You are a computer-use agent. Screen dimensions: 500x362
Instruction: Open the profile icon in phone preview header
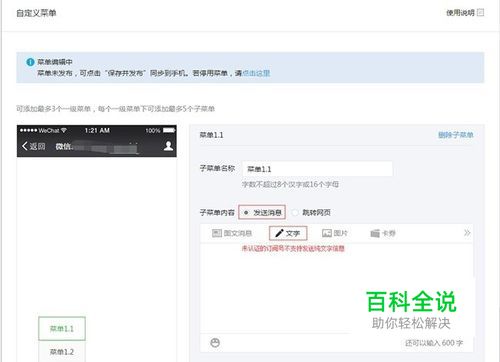[x=168, y=146]
